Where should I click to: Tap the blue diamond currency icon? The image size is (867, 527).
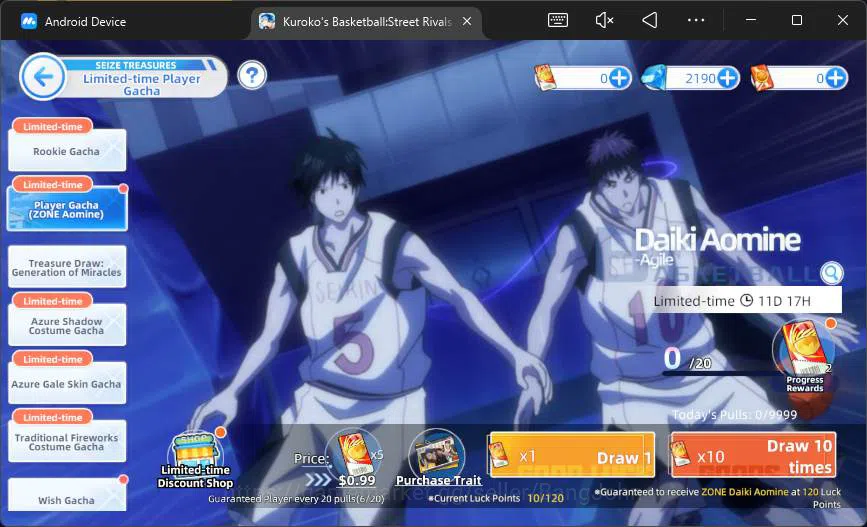tap(654, 78)
